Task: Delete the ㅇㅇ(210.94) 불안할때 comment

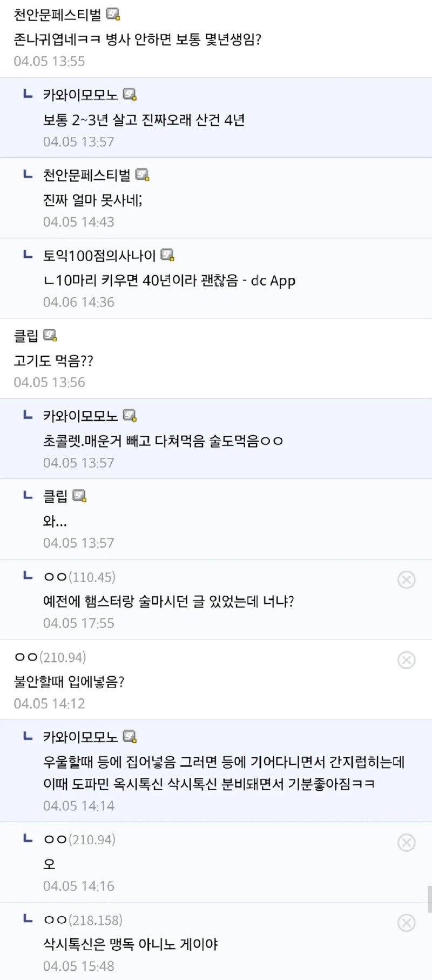Action: 406,660
